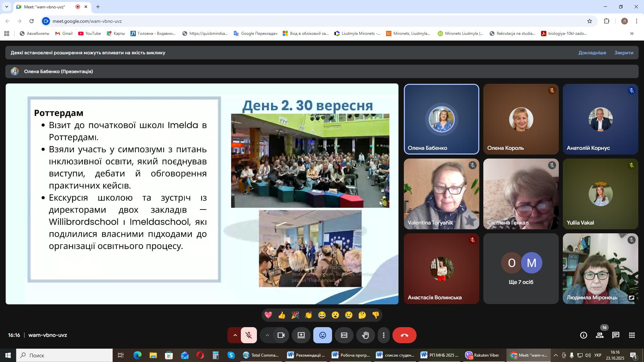
Task: Expand the microphone audio settings arrow
Action: coord(235,336)
